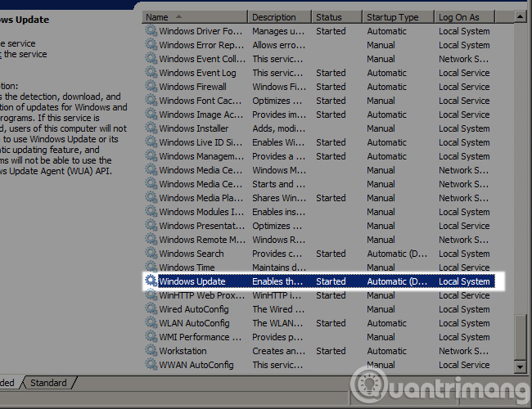Screen dimensions: 532x409
Task: Click the gear icon beside Windows Remote Management
Action: pyautogui.click(x=151, y=240)
